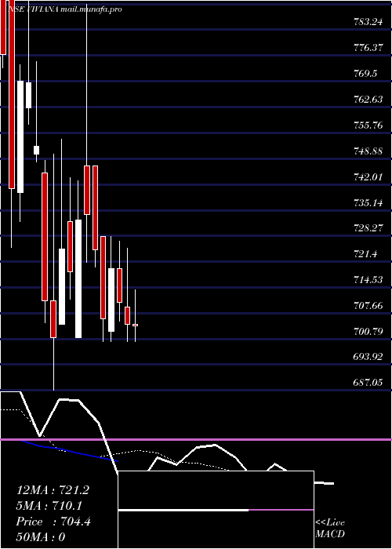This screenshot has height=549, width=392.
Task: Select the 5MA : 710.1 readout
Action: (49, 506)
